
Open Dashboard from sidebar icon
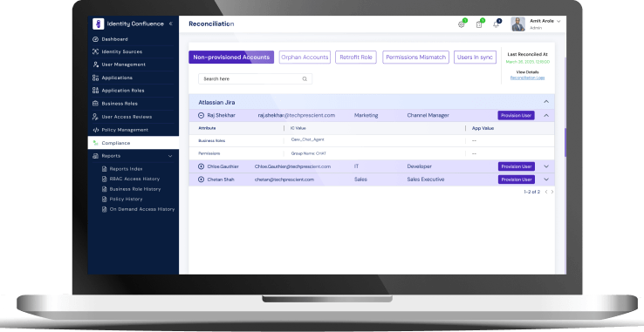click(x=95, y=39)
